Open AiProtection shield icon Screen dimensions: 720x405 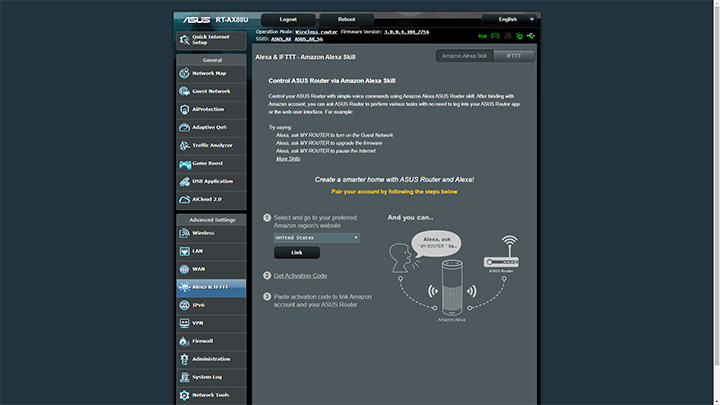pyautogui.click(x=185, y=109)
